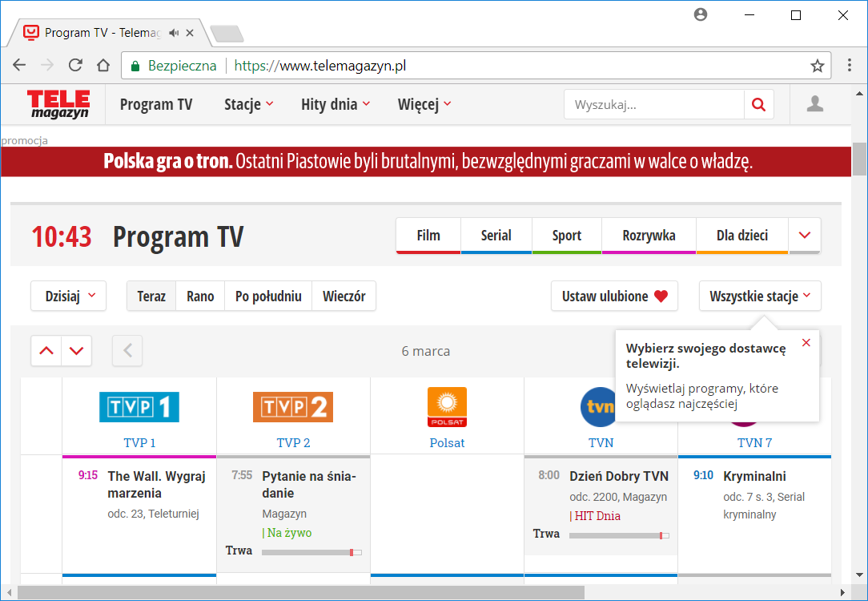Click the 6 marca date text
The height and width of the screenshot is (601, 868).
click(x=426, y=351)
